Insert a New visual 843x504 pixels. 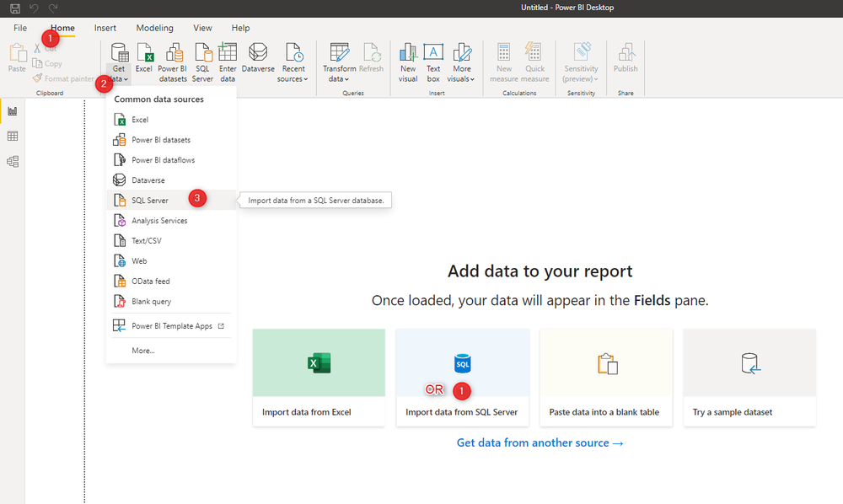point(408,59)
